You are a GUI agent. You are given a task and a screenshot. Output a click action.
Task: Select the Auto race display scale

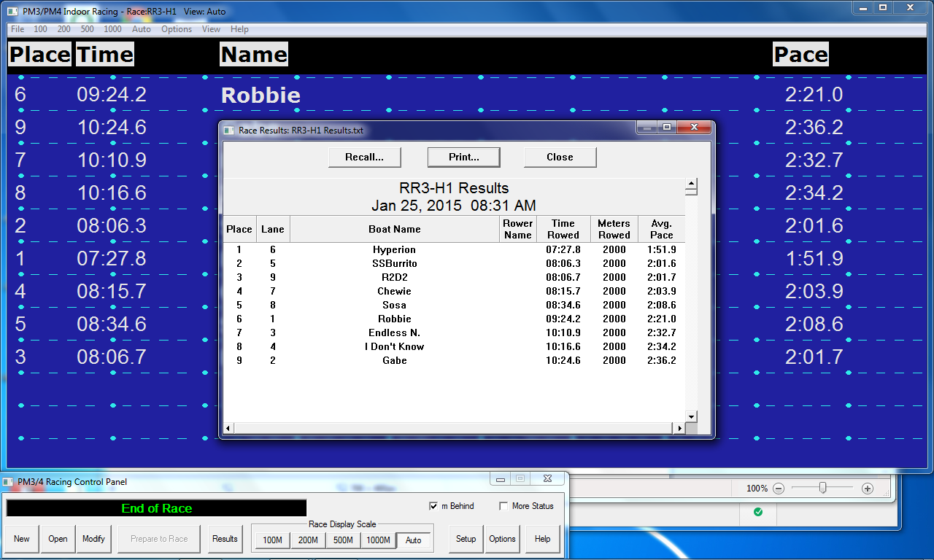(414, 540)
